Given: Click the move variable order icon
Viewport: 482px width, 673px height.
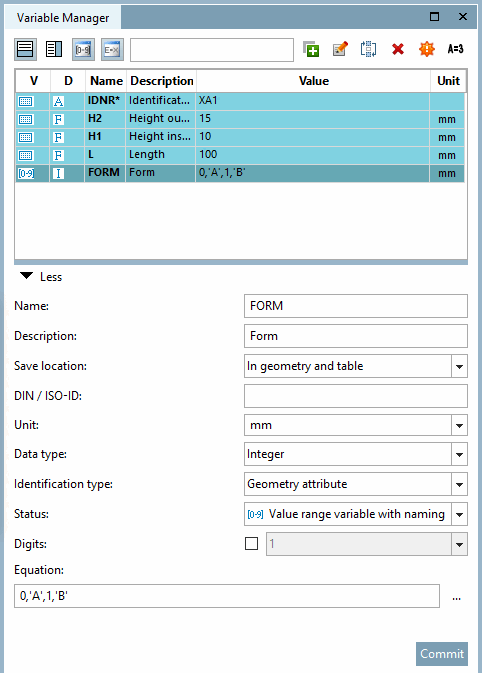Looking at the screenshot, I should (369, 49).
